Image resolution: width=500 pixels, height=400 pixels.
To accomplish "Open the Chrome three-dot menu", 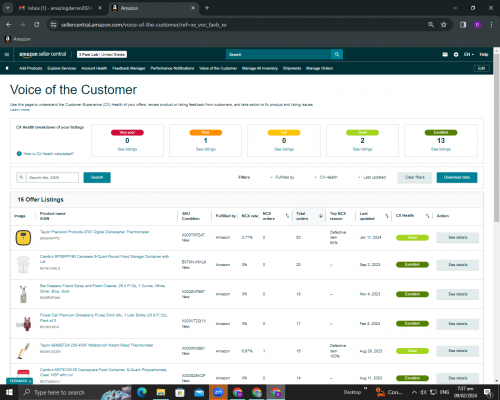I will point(491,25).
